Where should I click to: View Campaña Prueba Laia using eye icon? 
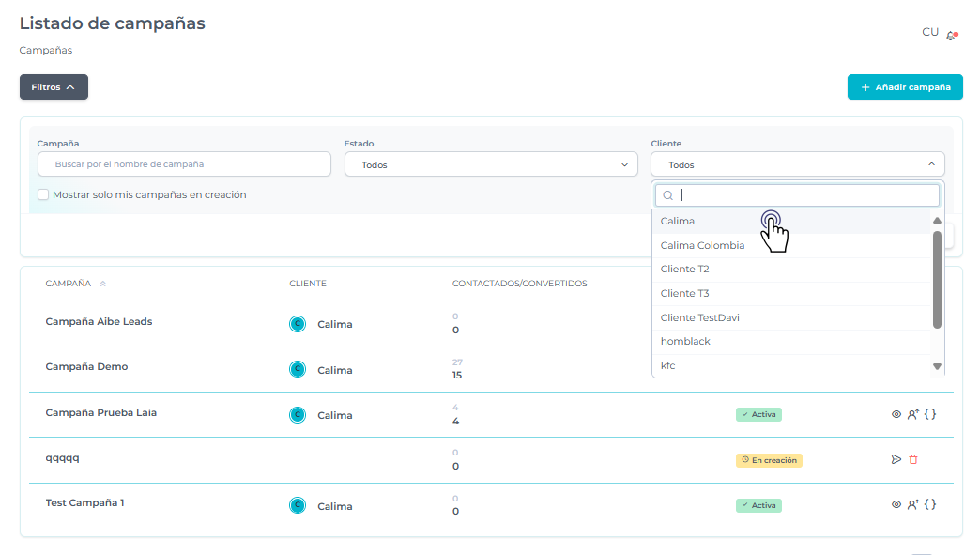(896, 413)
